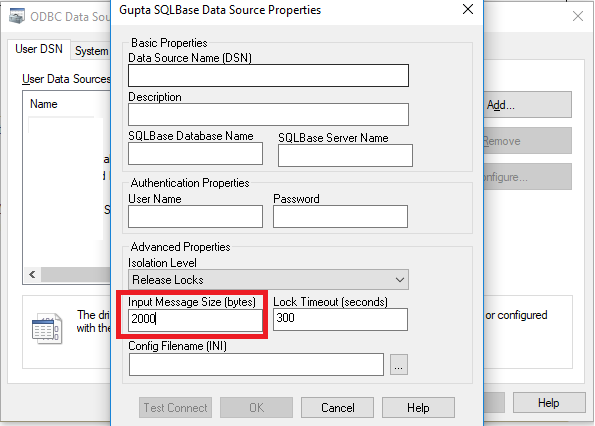Close the Gupta SQLBase Data Source Properties dialog

pyautogui.click(x=468, y=9)
